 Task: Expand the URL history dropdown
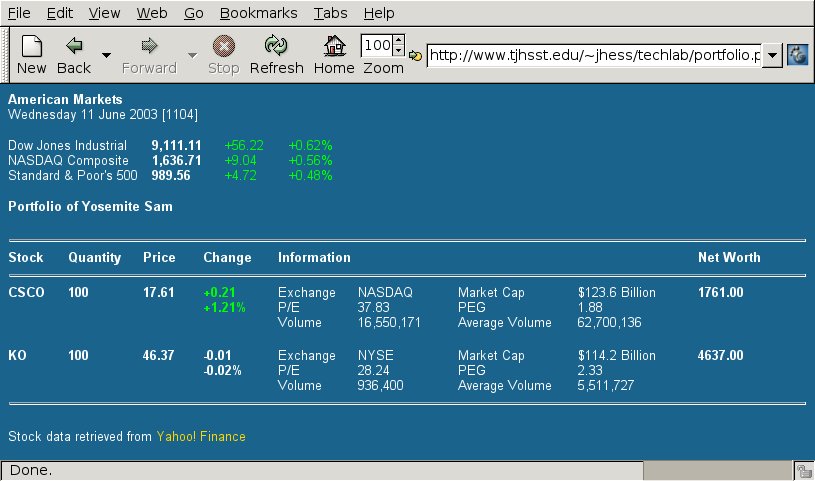(772, 55)
